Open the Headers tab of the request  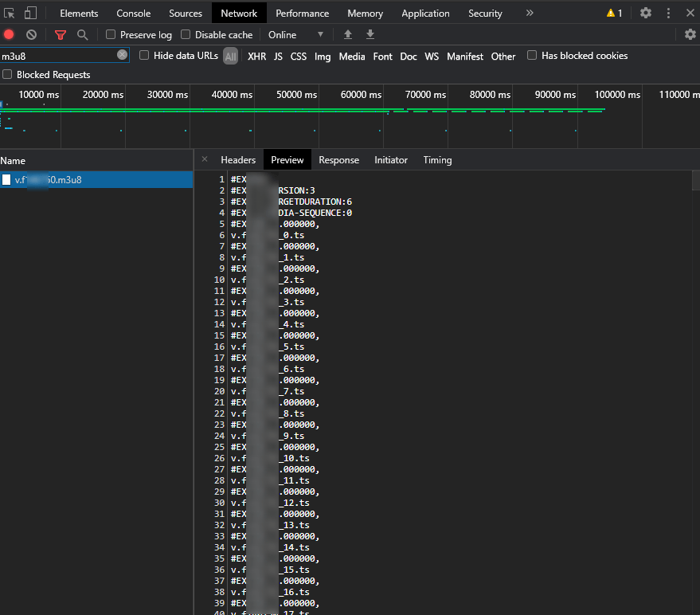pos(238,160)
